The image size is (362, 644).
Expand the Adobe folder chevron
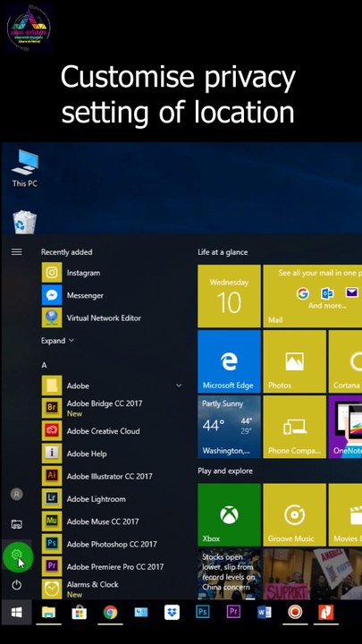(x=179, y=386)
